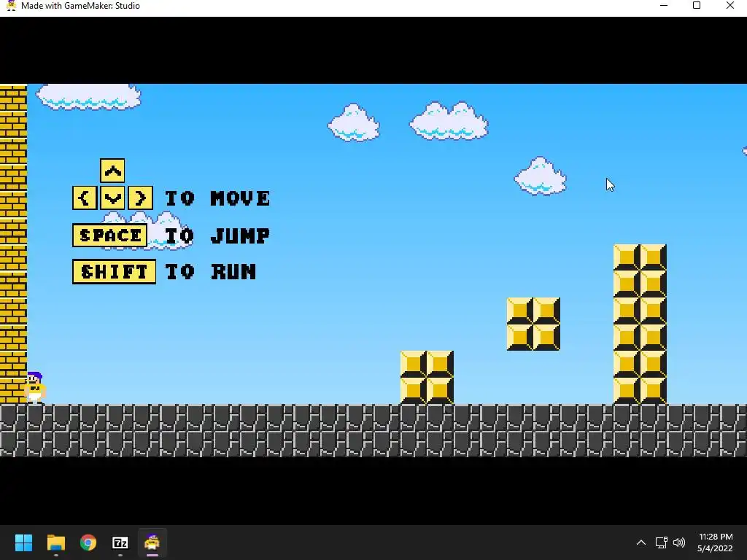This screenshot has width=747, height=560.
Task: Click the yellow brick wall at left
Action: pos(13,244)
